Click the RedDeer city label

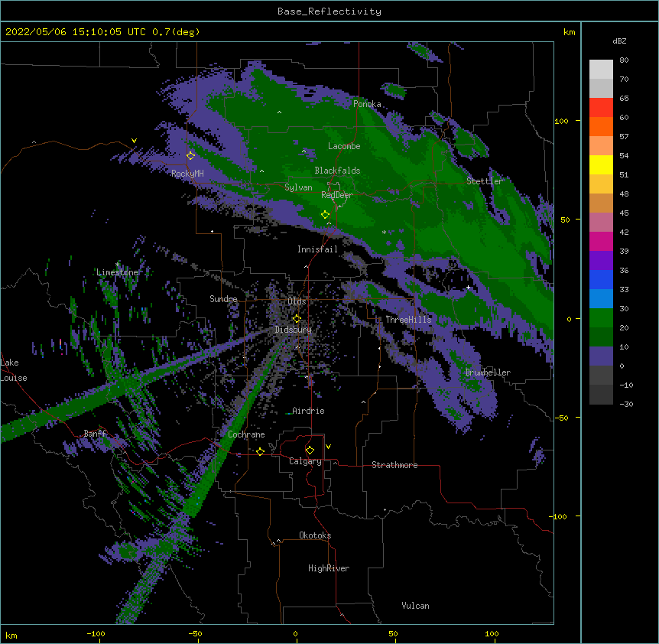(x=337, y=194)
